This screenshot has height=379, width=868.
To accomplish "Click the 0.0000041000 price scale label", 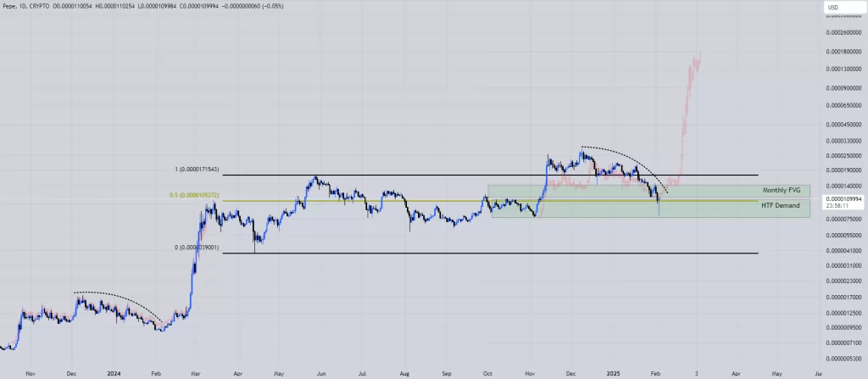I will click(839, 249).
